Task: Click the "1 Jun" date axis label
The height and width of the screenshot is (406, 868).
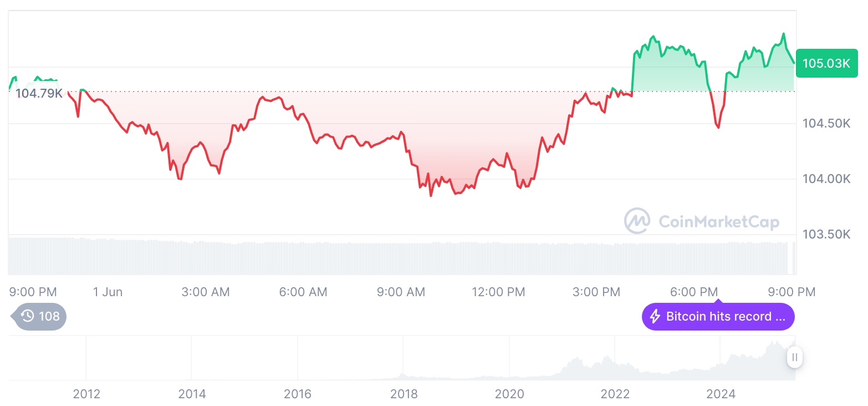Action: (108, 292)
